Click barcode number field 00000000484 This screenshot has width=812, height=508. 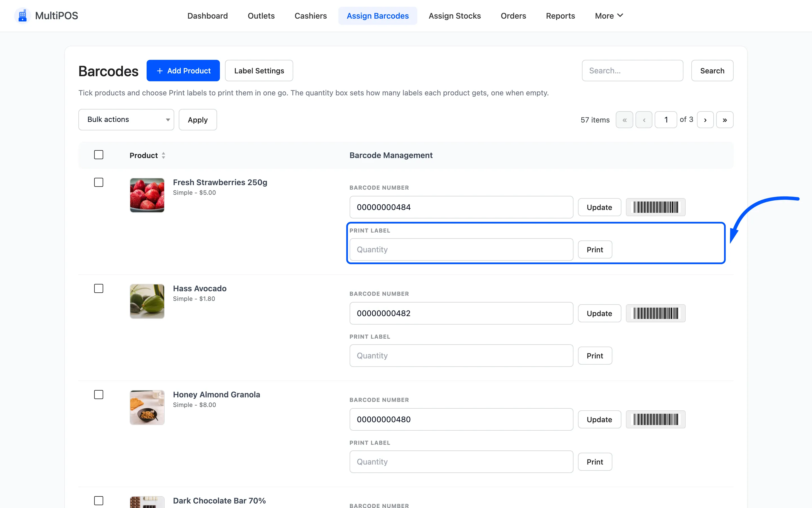[461, 207]
